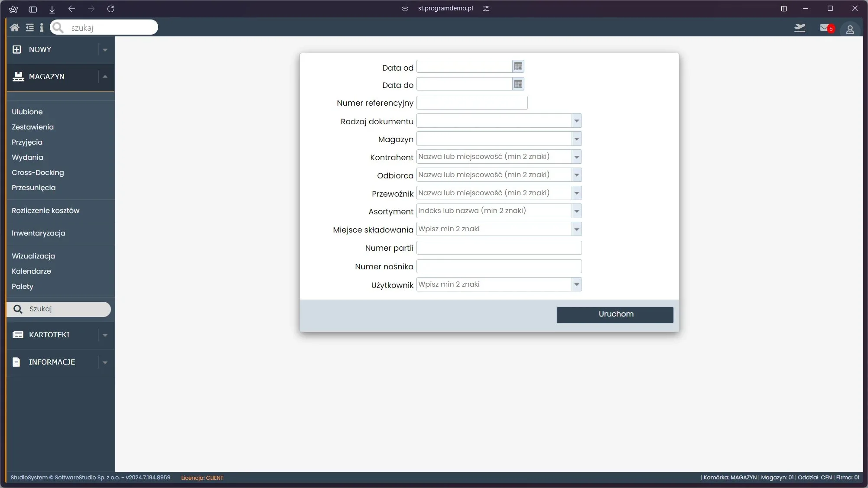Click the browser split view icon
Viewport: 868px width, 488px height.
click(x=784, y=9)
